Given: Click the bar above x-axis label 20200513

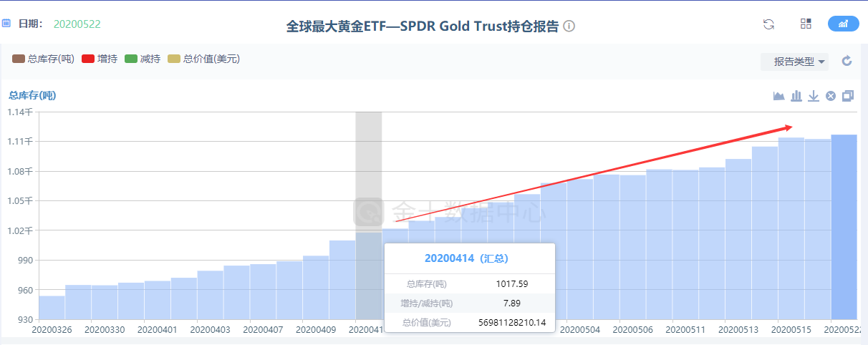Looking at the screenshot, I should [x=738, y=239].
